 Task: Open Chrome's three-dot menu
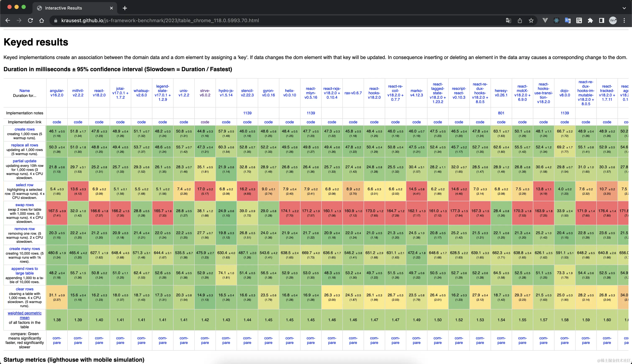point(624,20)
